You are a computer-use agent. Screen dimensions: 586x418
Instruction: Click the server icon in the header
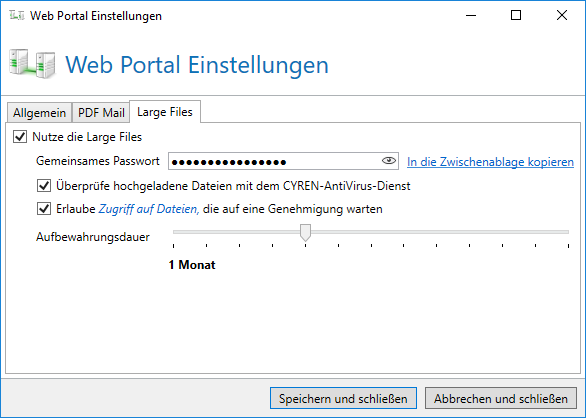pyautogui.click(x=32, y=64)
